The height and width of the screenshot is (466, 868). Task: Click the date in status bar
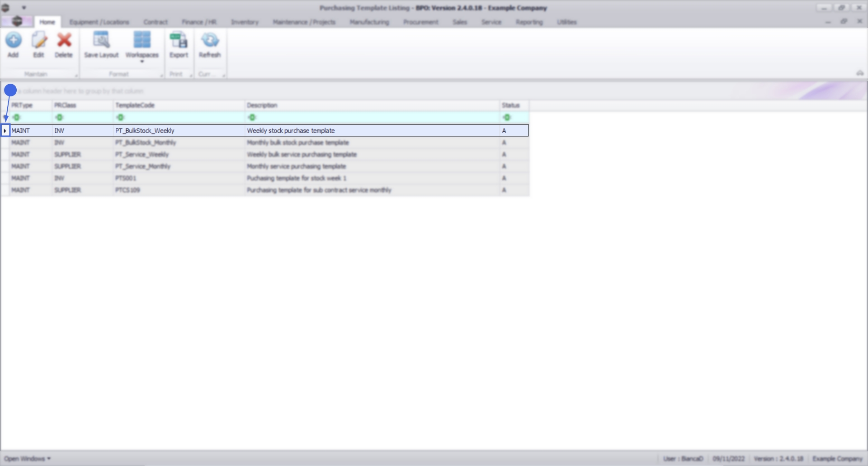pyautogui.click(x=728, y=458)
